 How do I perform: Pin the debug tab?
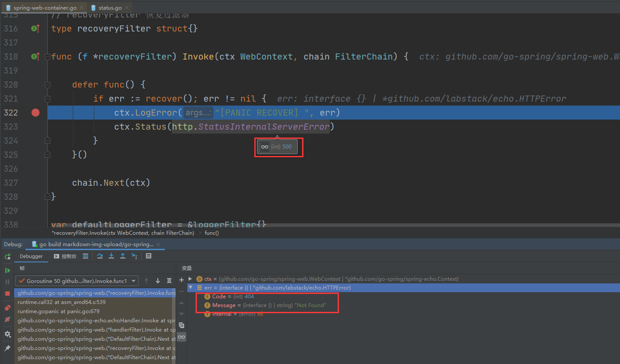point(7,348)
